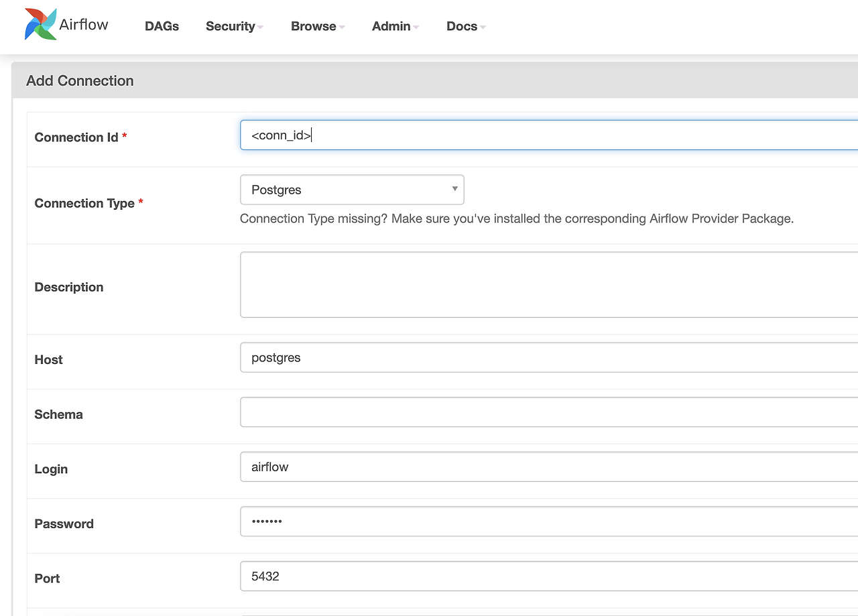The width and height of the screenshot is (858, 616).
Task: Click the Add Connection panel heading
Action: click(80, 80)
